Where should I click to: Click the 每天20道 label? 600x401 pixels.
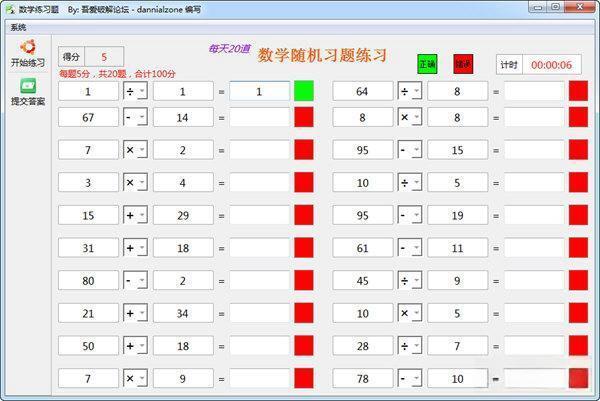pyautogui.click(x=230, y=49)
